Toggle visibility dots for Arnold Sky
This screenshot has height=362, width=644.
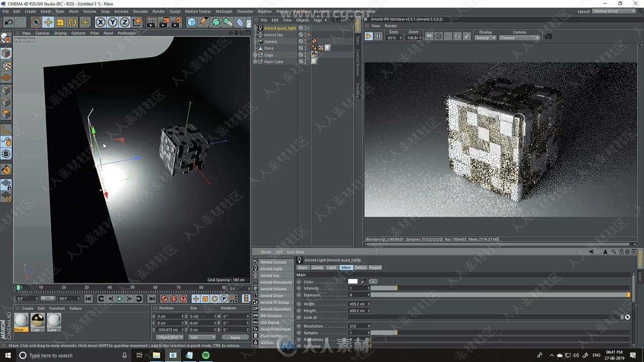coord(305,35)
